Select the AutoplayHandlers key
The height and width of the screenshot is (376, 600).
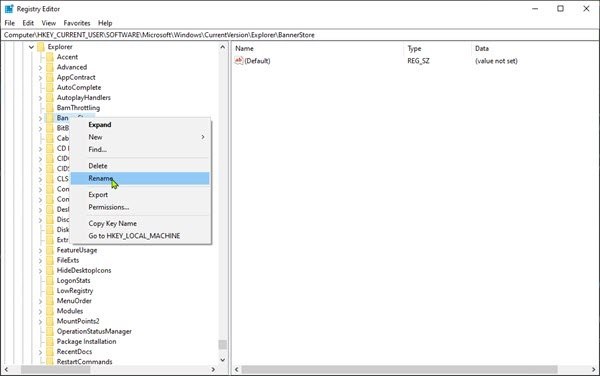[x=84, y=98]
